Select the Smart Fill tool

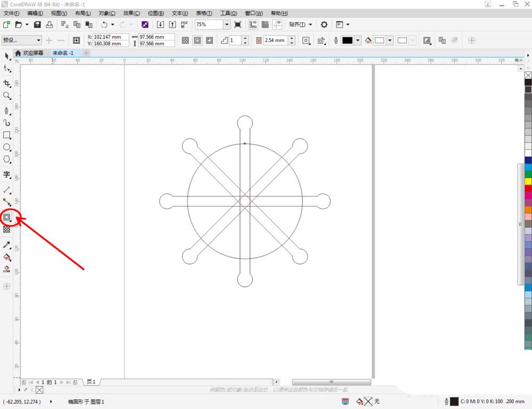(7, 269)
